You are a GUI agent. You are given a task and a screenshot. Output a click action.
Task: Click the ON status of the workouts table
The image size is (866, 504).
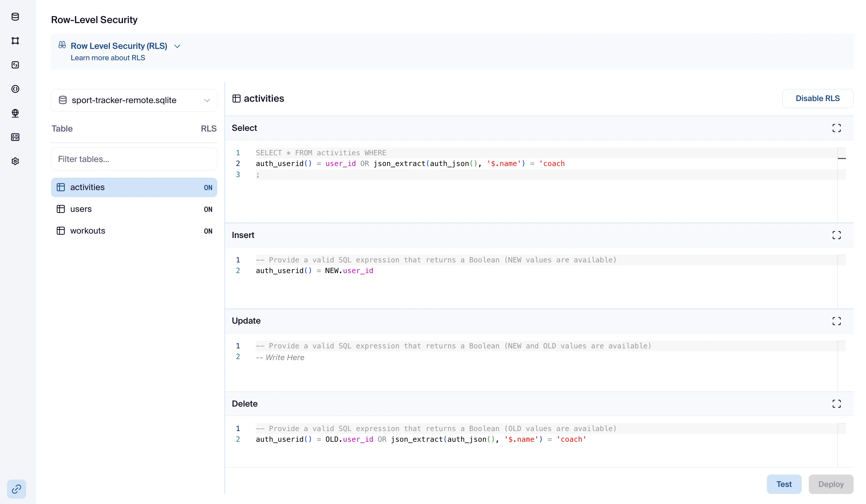pyautogui.click(x=208, y=231)
